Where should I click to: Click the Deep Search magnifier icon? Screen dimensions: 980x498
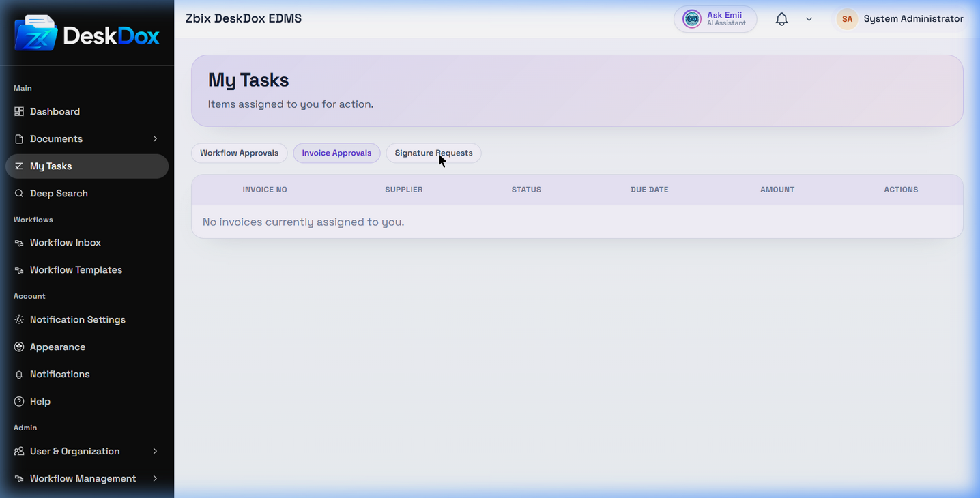(19, 193)
